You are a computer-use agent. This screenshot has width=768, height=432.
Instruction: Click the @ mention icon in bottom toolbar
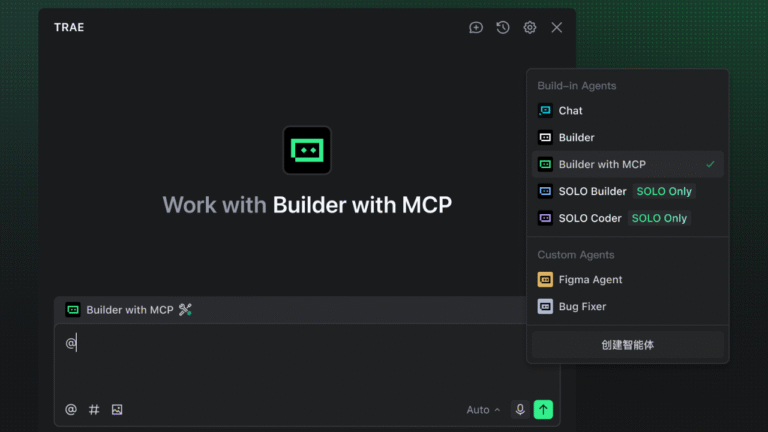[x=71, y=409]
